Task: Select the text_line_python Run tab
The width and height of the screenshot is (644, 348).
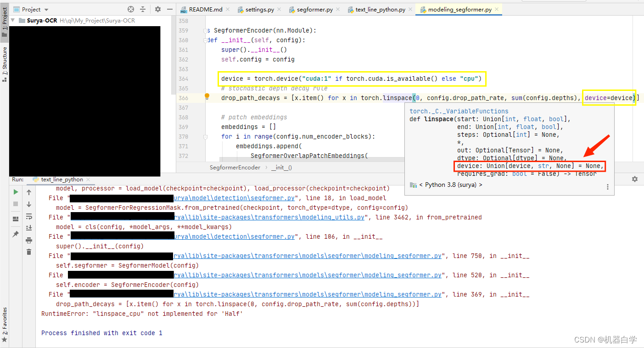Action: (x=62, y=180)
